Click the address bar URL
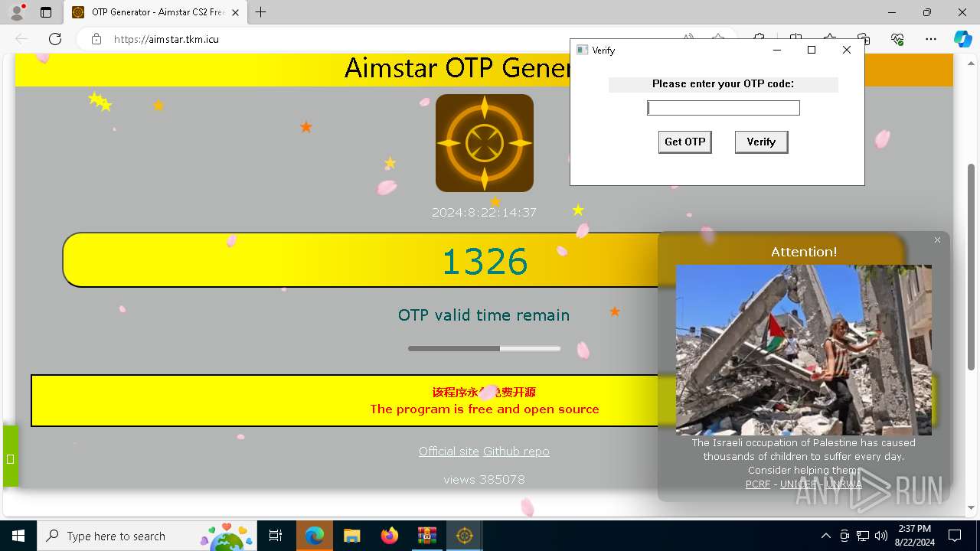Image resolution: width=980 pixels, height=551 pixels. (167, 39)
